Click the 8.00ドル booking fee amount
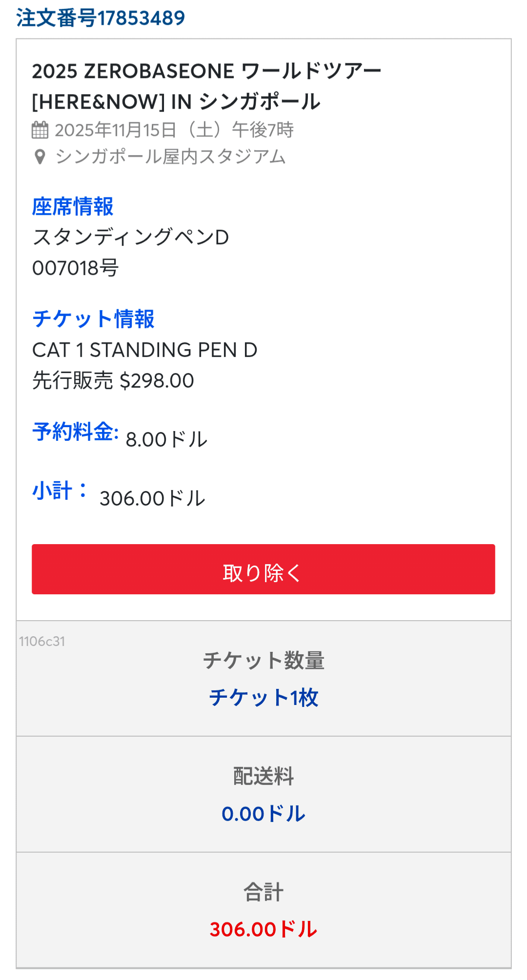 166,440
